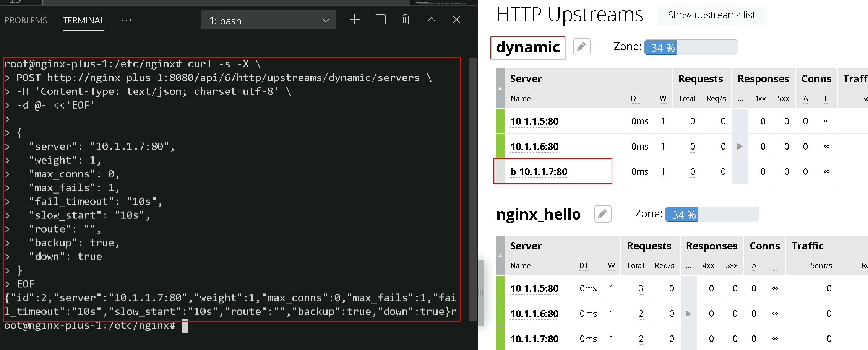Maximize terminal panel using up chevron
The image size is (868, 350).
[431, 20]
